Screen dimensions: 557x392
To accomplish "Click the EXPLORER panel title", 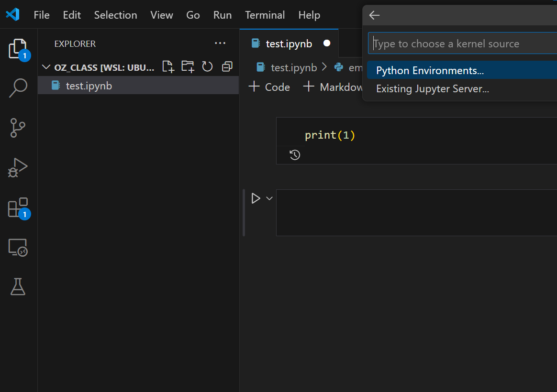I will 75,44.
